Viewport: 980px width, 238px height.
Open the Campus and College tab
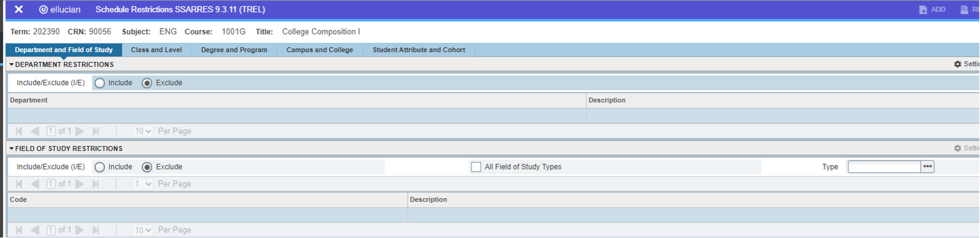[320, 50]
